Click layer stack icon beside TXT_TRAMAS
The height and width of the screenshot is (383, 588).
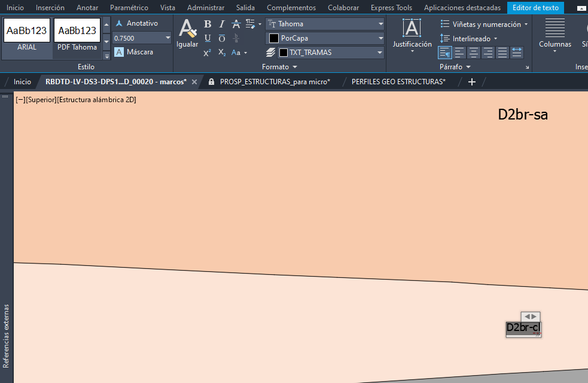click(x=270, y=53)
